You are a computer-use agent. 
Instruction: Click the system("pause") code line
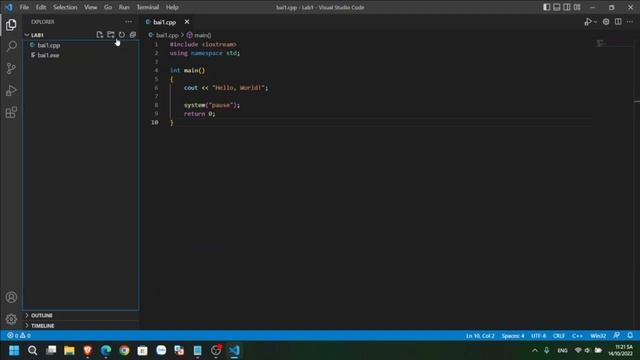pyautogui.click(x=212, y=105)
